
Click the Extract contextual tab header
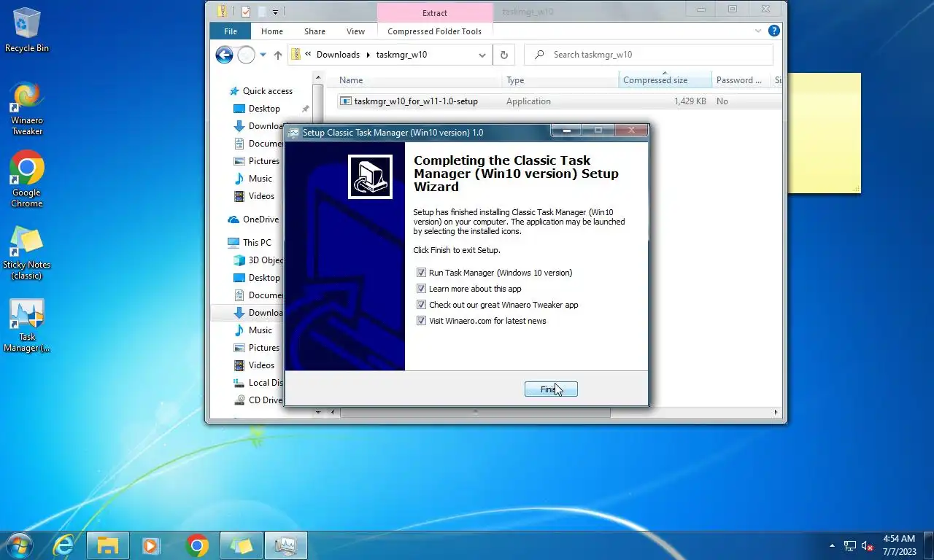coord(435,13)
